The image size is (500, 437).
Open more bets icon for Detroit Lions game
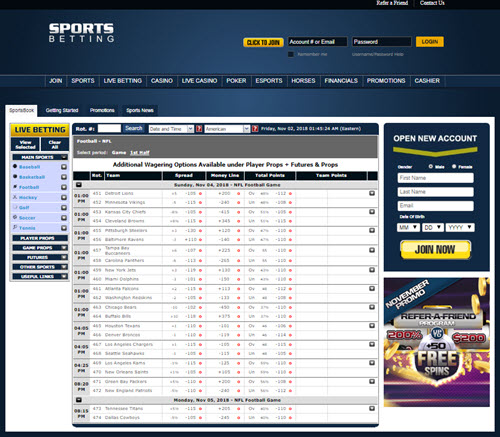tap(372, 193)
